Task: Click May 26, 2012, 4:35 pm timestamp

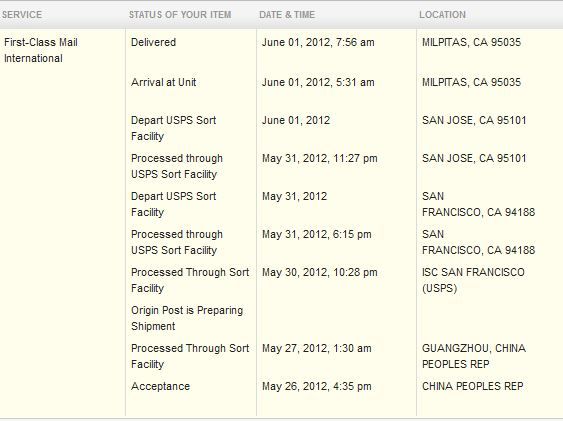Action: point(317,386)
